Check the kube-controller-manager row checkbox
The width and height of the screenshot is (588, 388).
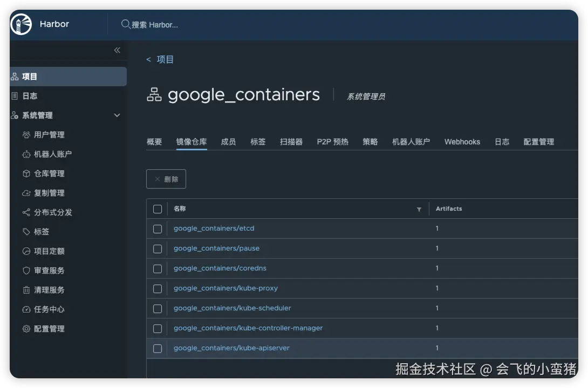158,328
